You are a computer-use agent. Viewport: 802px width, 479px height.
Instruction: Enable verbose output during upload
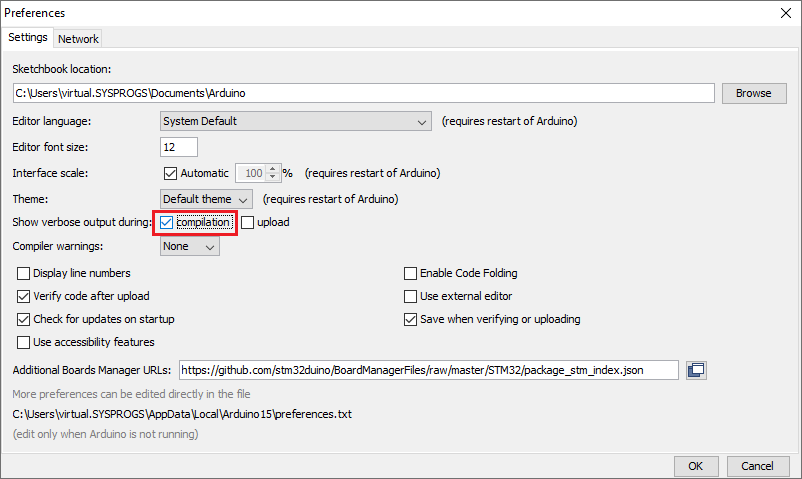point(248,222)
